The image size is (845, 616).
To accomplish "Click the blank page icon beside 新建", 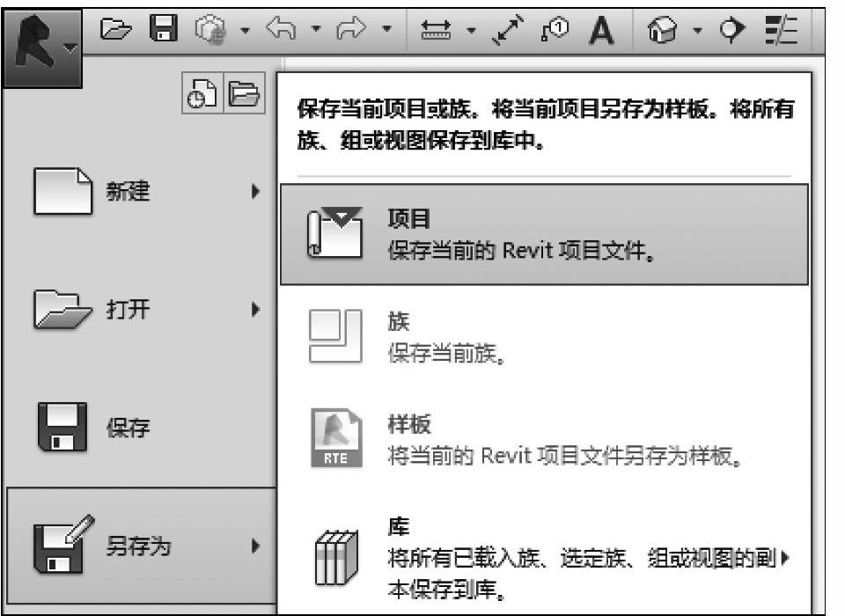I will click(63, 191).
